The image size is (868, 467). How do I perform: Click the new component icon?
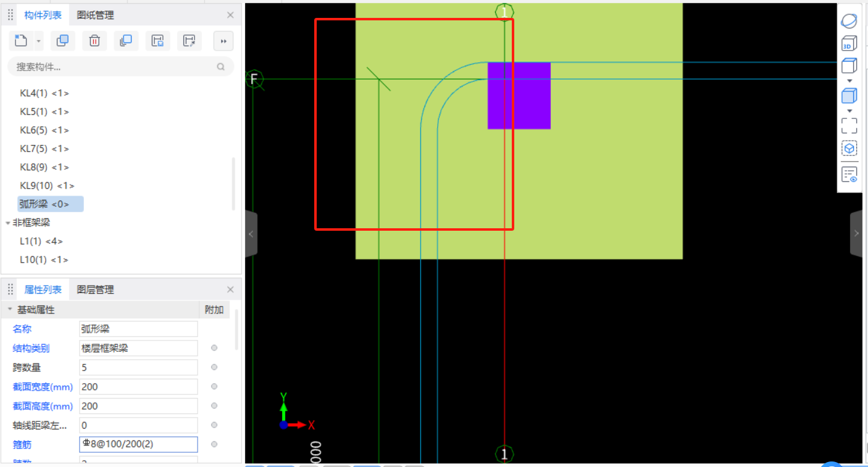coord(21,41)
